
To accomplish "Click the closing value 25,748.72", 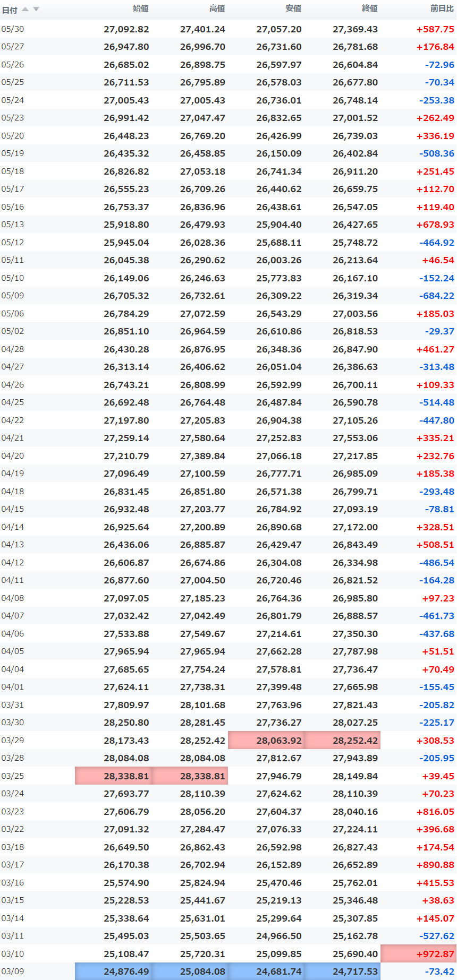I will [356, 243].
